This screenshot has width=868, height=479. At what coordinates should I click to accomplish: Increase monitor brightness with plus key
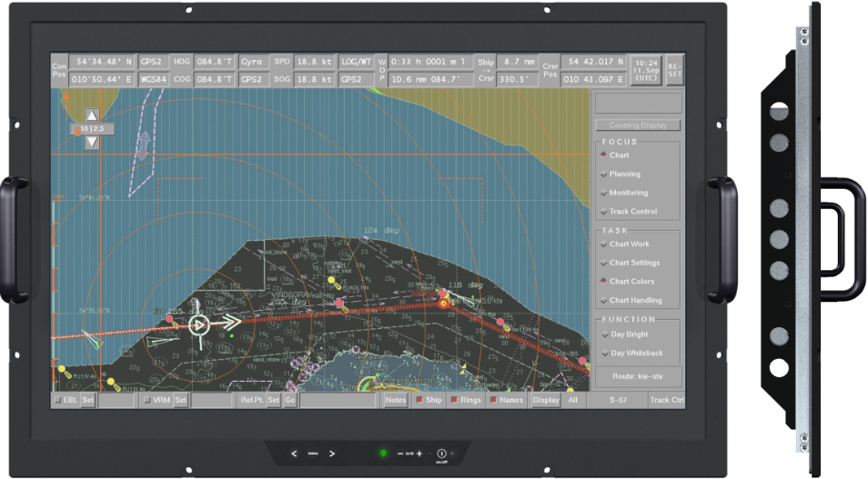click(419, 454)
